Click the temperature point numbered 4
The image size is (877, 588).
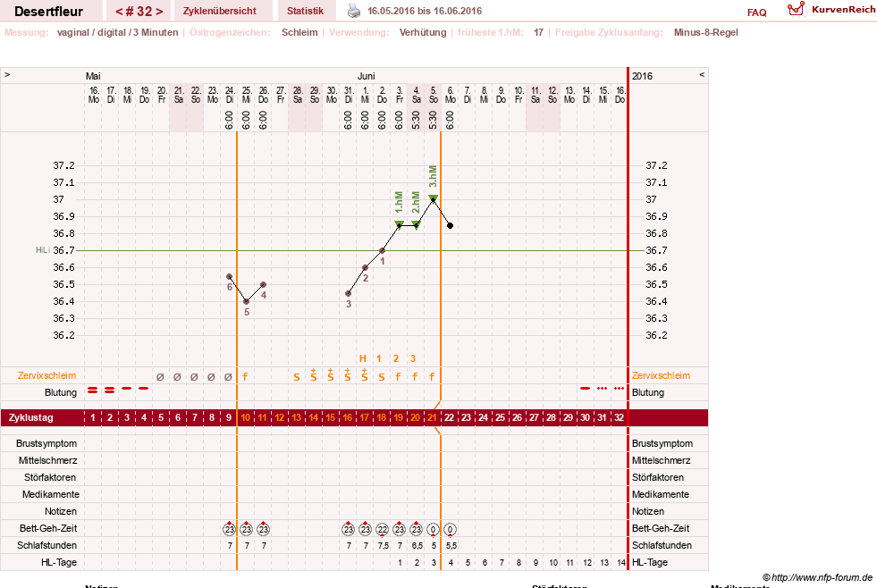point(264,285)
